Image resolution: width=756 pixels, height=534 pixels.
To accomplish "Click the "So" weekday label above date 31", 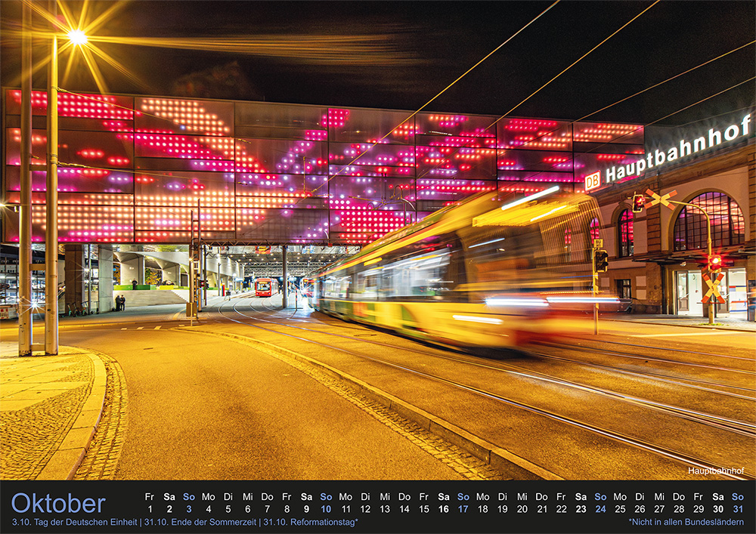I will (x=738, y=496).
